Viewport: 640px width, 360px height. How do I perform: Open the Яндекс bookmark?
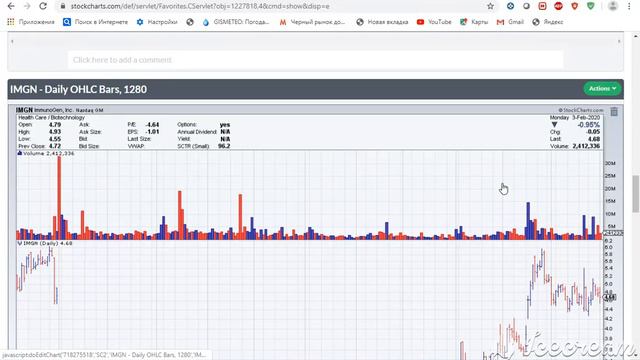pyautogui.click(x=548, y=22)
